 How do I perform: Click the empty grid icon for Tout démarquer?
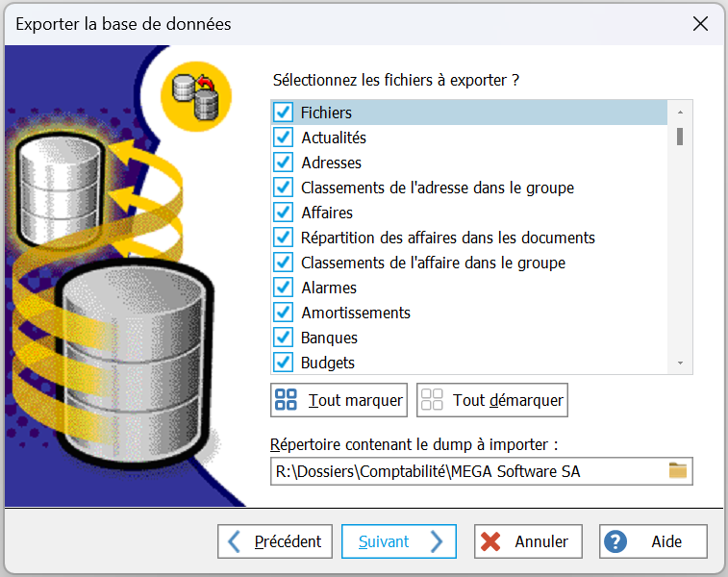432,400
